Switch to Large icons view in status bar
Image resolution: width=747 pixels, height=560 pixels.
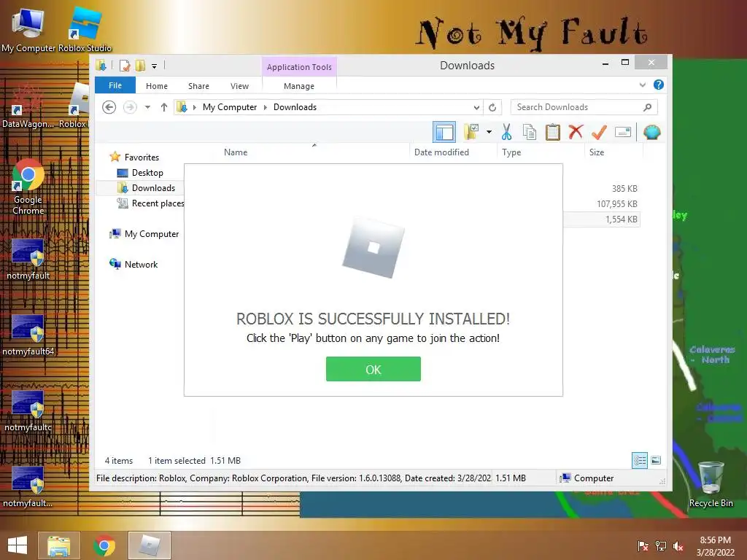(656, 460)
